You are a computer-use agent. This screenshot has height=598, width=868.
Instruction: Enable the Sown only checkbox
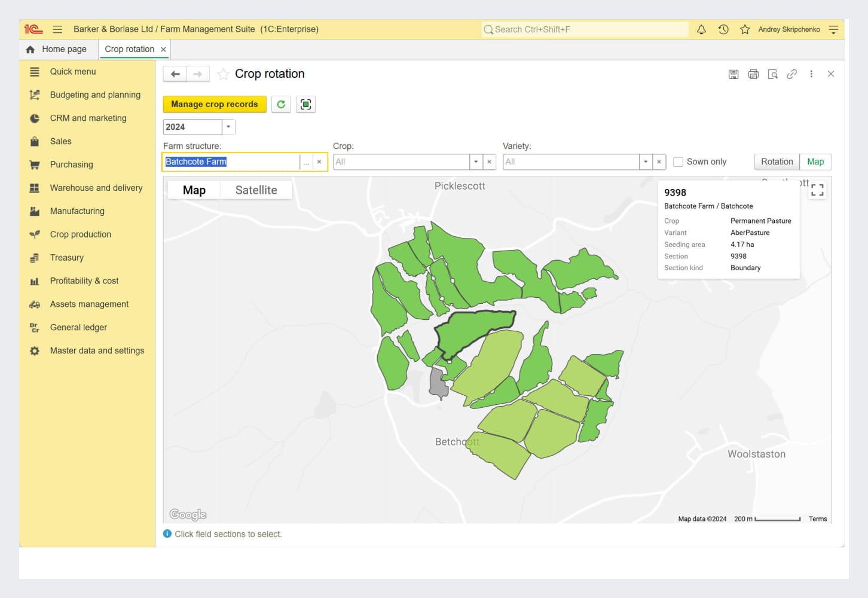pyautogui.click(x=678, y=162)
